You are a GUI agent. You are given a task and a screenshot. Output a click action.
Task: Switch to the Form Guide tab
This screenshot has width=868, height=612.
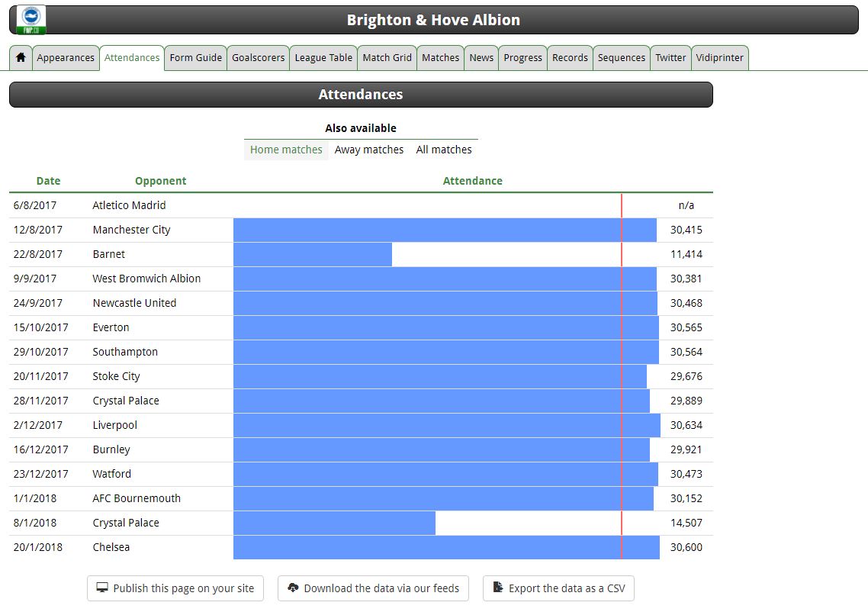click(x=195, y=57)
